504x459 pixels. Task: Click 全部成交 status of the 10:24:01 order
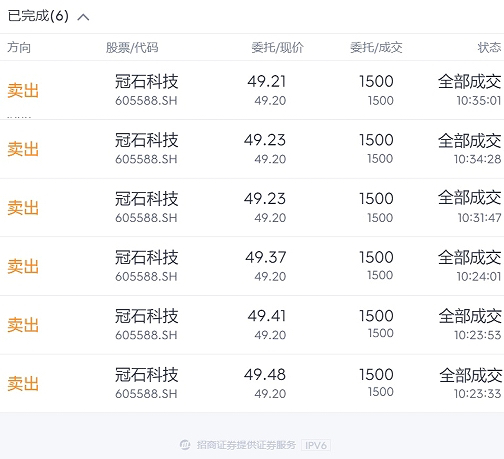[469, 258]
